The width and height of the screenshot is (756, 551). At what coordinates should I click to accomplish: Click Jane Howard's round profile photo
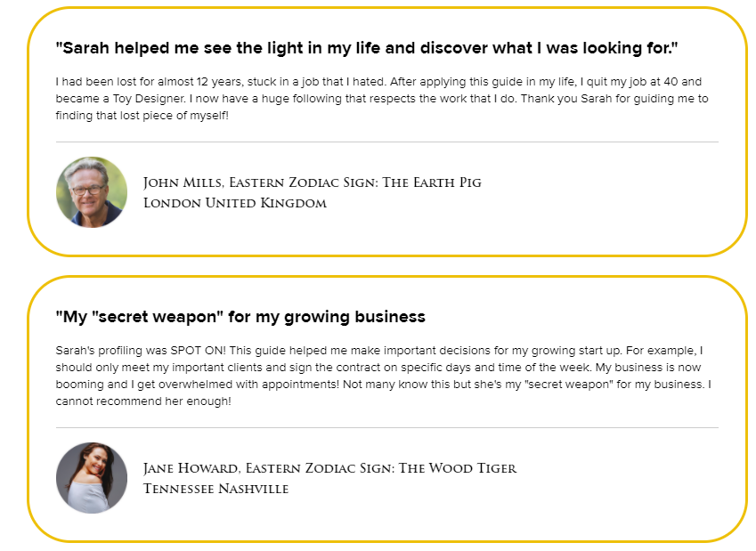coord(92,478)
